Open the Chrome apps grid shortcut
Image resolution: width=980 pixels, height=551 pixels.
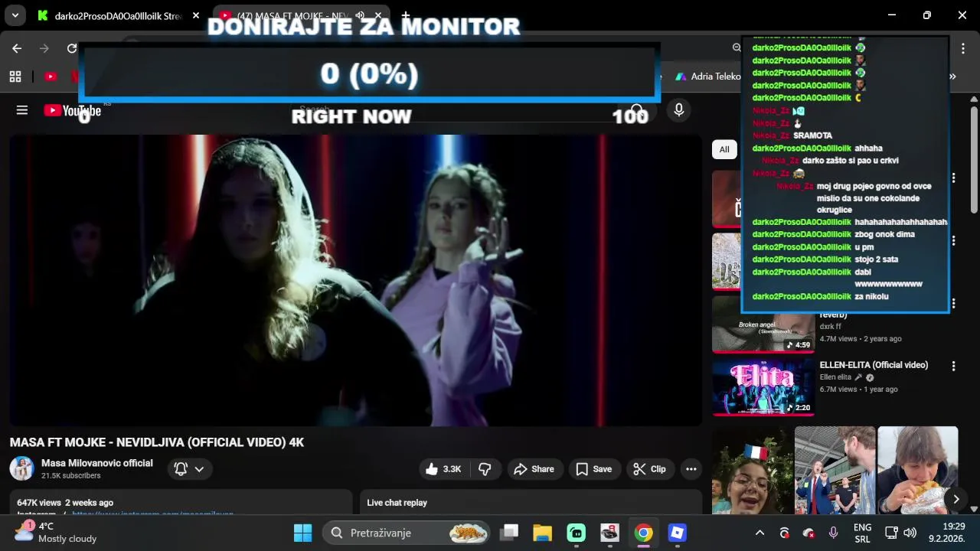click(15, 77)
